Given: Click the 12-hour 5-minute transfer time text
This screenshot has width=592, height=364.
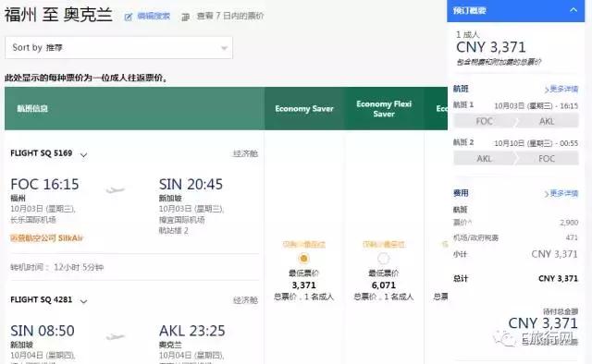Looking at the screenshot, I should (79, 267).
